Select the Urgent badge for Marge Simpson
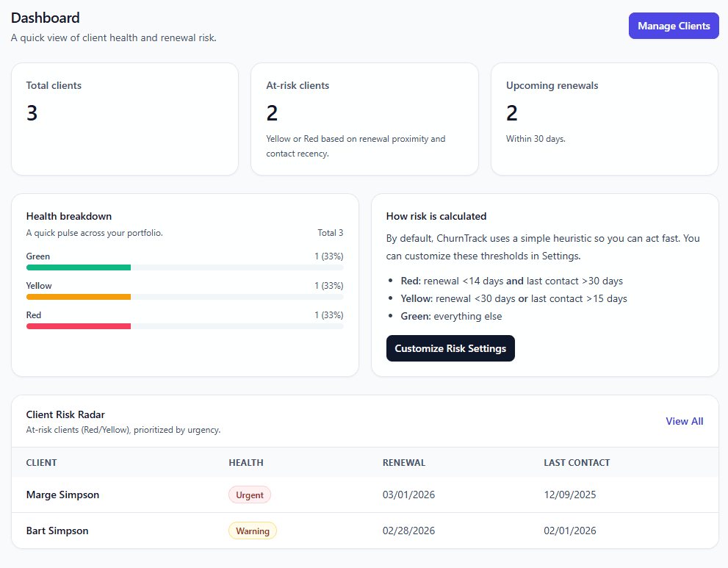Screen dimensions: 728x568 pos(249,495)
